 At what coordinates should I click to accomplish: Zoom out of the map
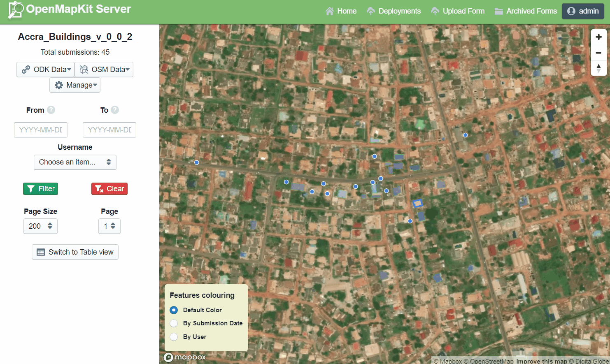pyautogui.click(x=598, y=53)
